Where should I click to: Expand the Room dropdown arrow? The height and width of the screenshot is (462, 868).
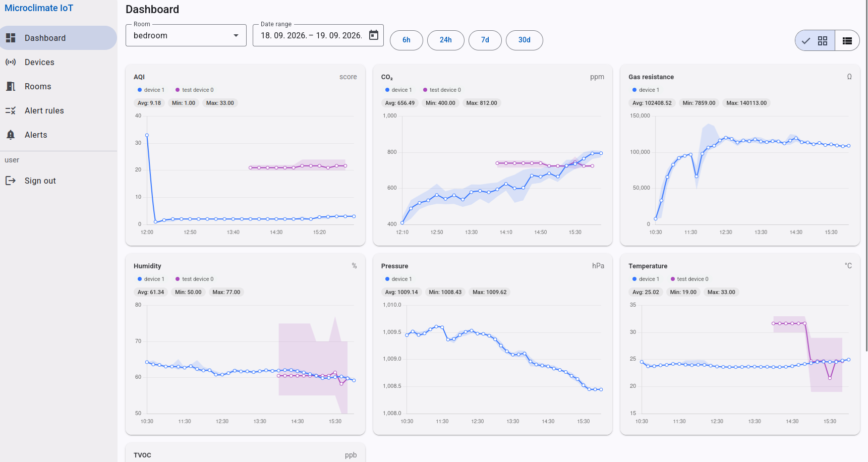[236, 35]
